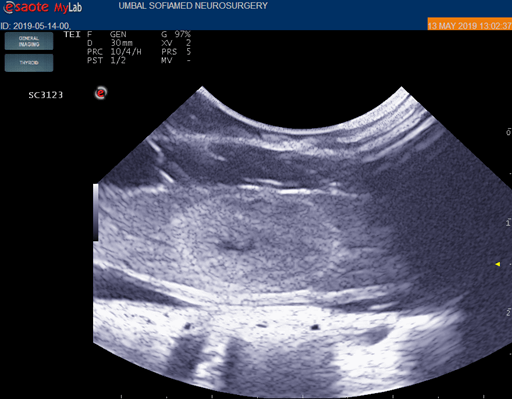
Task: Click the UMBAL SOFIAMED NEUROSURGERY title
Action: click(x=193, y=6)
